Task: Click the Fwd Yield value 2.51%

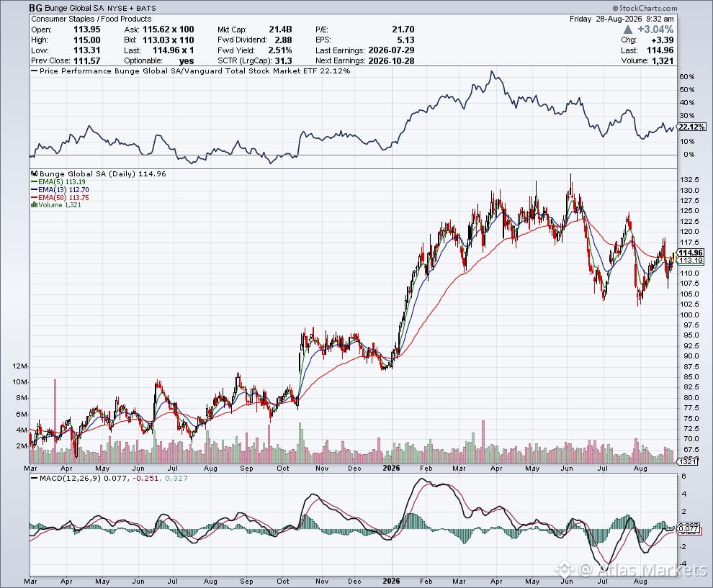Action: [x=280, y=50]
